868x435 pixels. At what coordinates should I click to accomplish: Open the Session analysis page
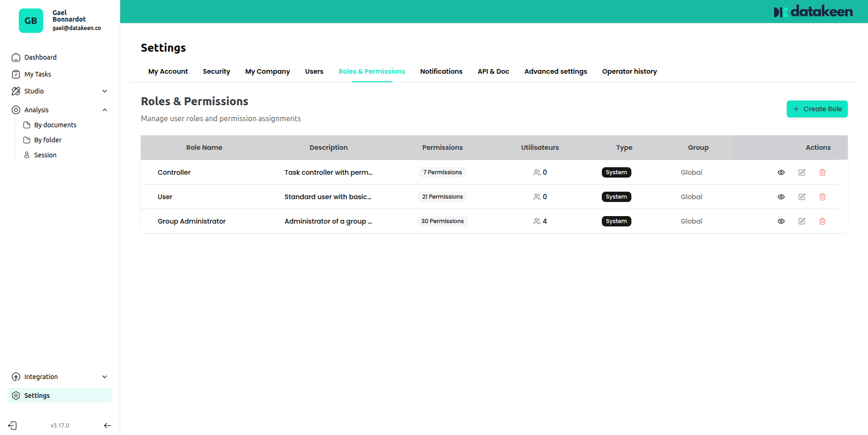(x=46, y=155)
